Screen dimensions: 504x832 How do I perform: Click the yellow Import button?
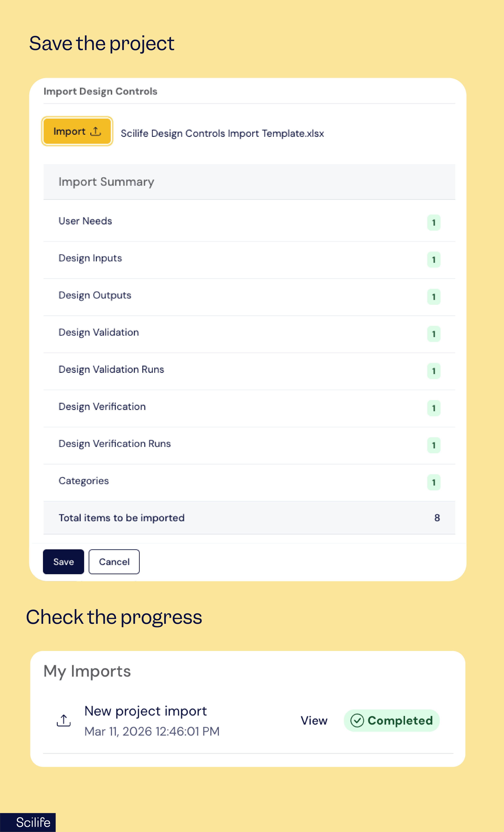point(77,131)
